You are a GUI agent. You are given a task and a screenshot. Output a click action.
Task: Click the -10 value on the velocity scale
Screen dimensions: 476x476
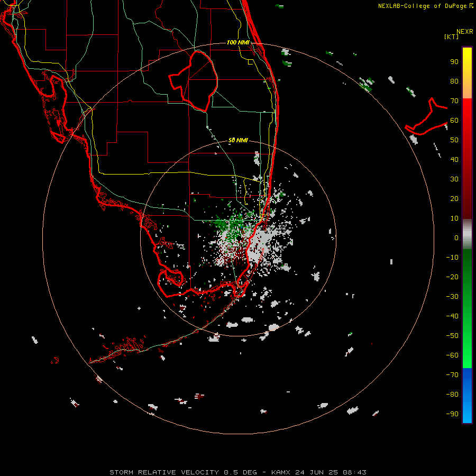[452, 258]
